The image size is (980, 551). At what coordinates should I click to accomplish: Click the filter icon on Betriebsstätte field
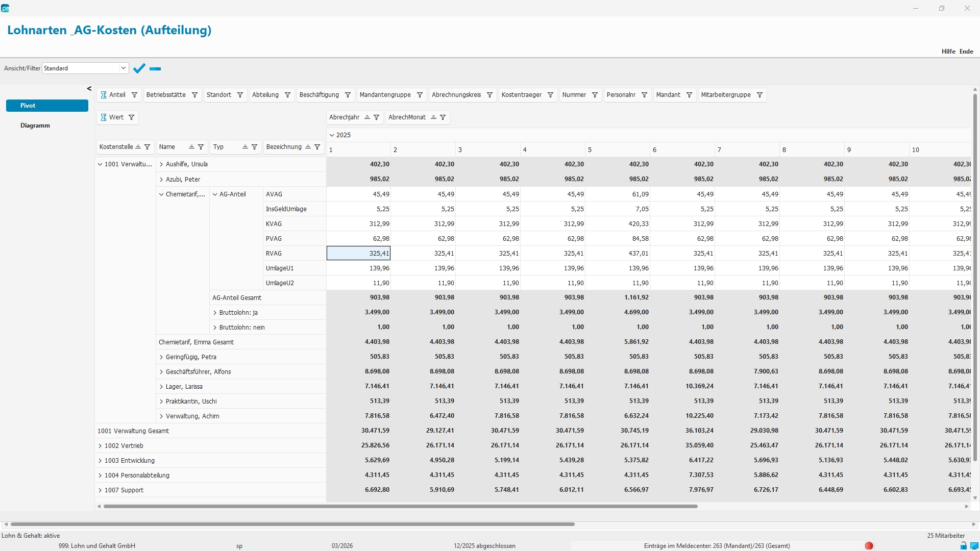pos(194,95)
